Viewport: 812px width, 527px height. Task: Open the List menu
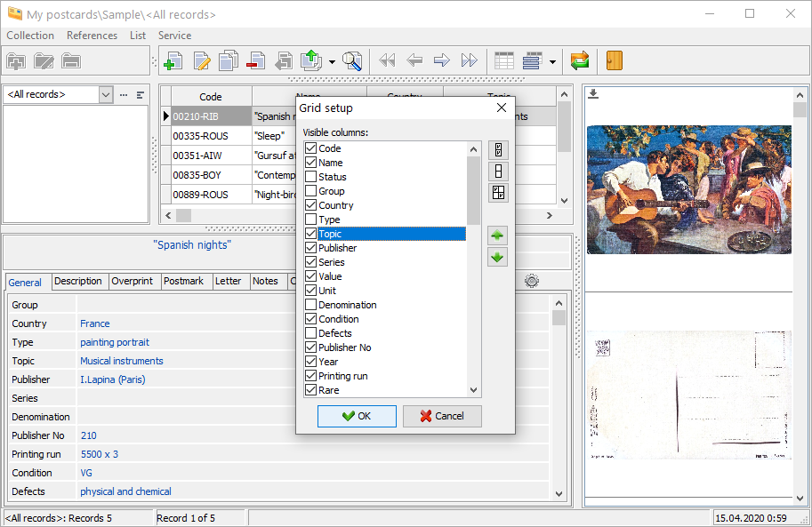[138, 36]
